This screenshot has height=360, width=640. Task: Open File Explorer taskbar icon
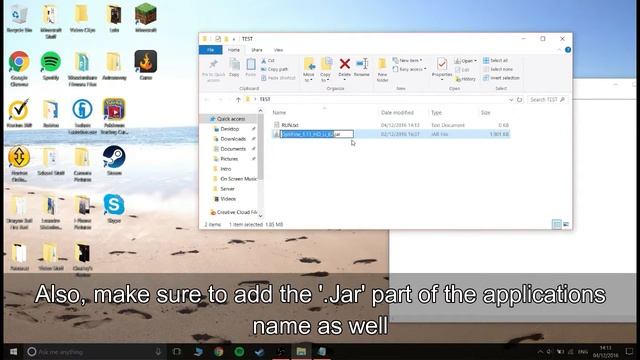(x=301, y=351)
